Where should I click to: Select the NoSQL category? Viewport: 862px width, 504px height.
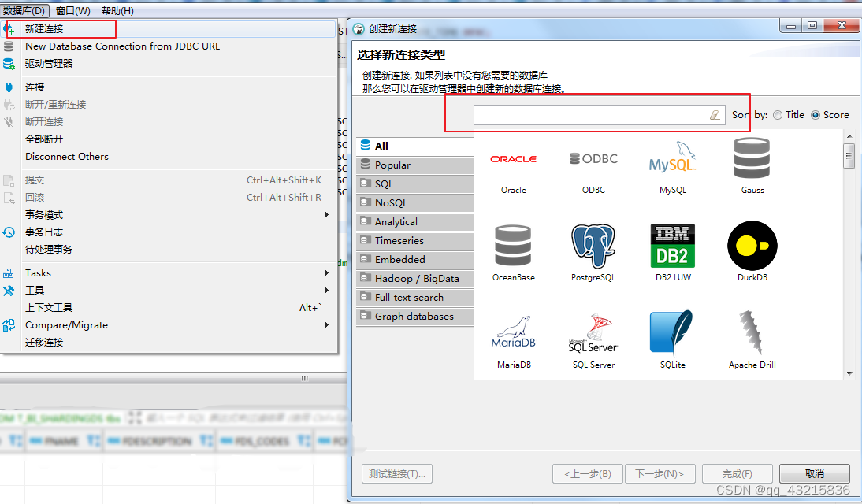[415, 203]
